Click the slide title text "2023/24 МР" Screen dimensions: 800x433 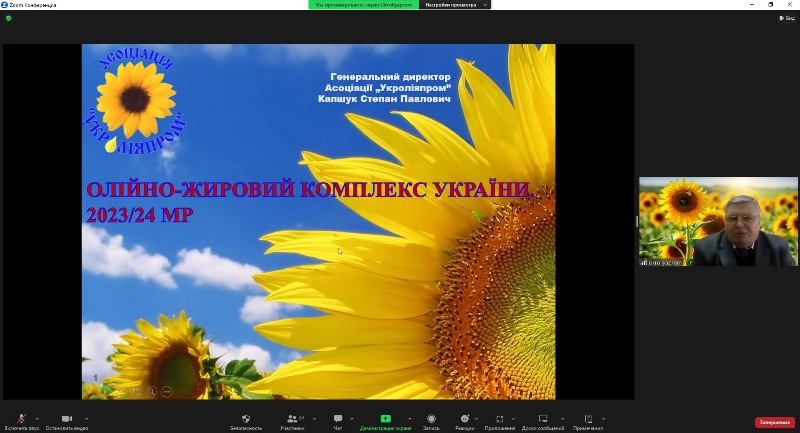[140, 215]
